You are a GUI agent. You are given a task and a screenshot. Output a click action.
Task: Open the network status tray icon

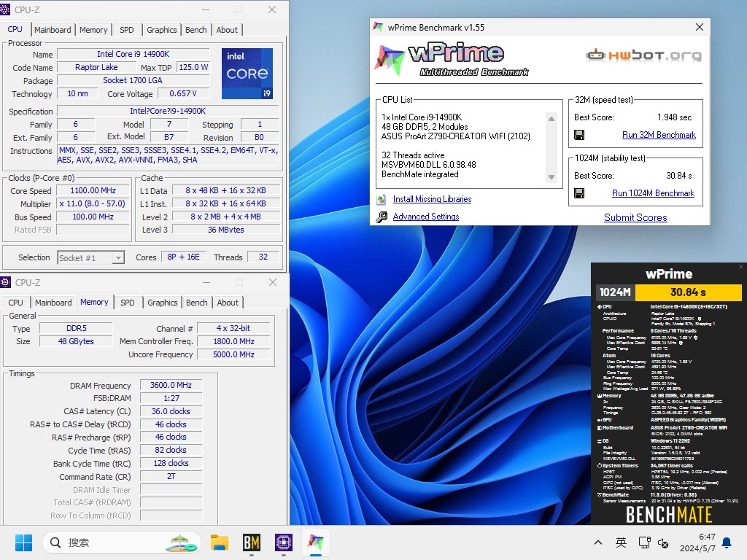tap(645, 542)
